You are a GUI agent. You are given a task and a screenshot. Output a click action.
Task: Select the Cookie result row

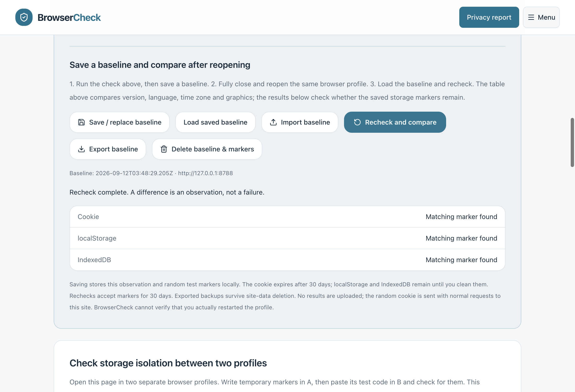287,217
